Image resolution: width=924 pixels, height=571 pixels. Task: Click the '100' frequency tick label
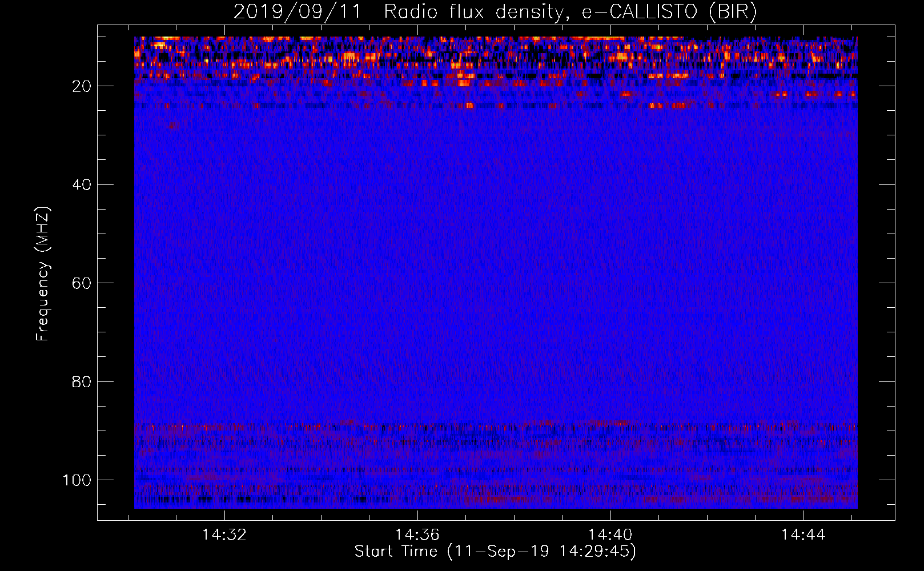click(x=77, y=480)
